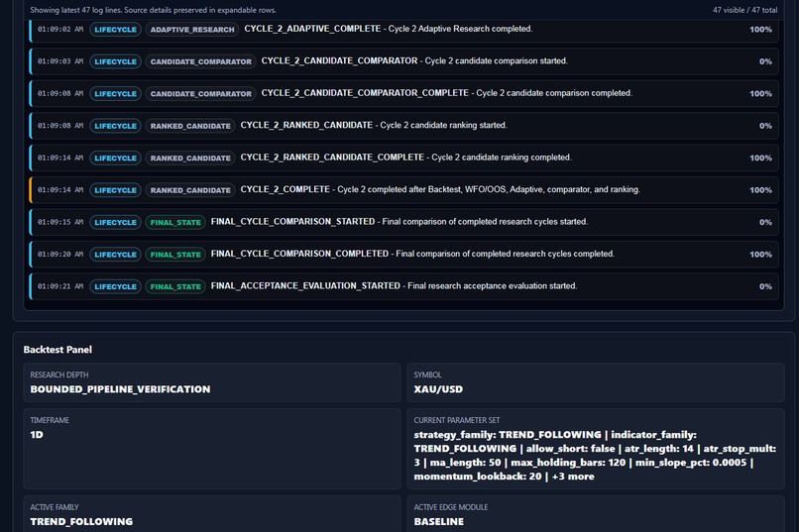This screenshot has width=799, height=532.
Task: Click the 0% progress of CYCLE_2_CANDIDATE_COMPARATOR started row
Action: coord(765,61)
